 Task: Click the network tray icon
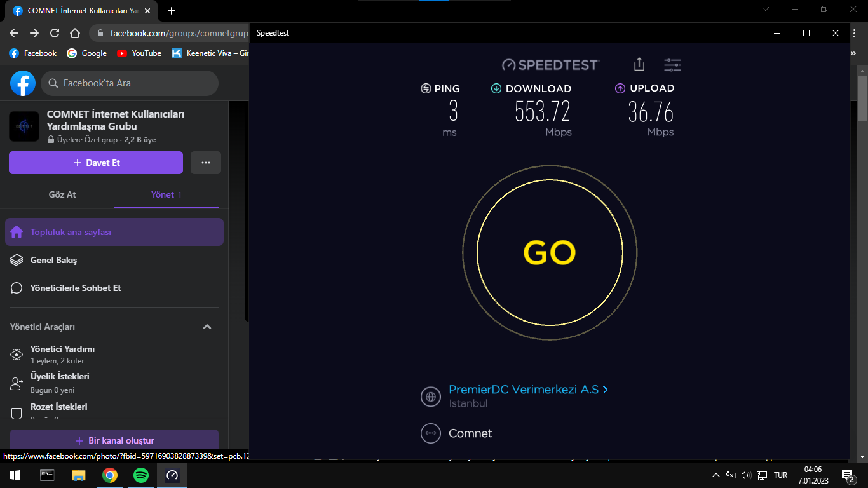click(x=762, y=475)
